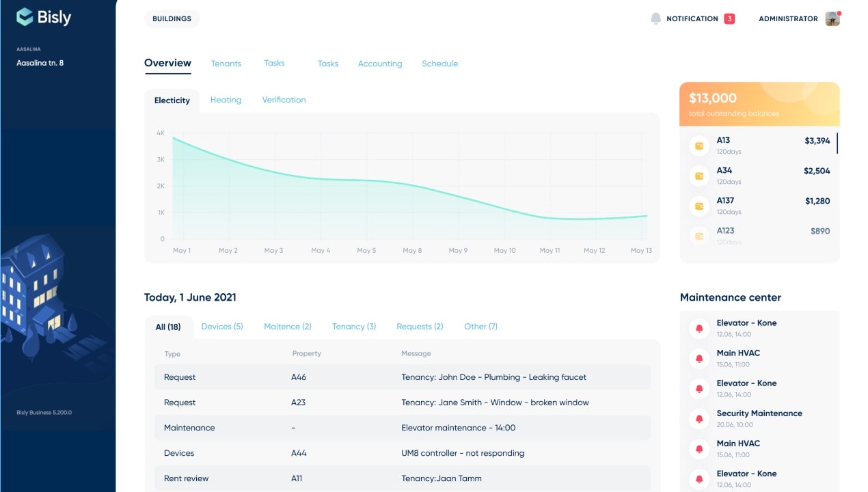Select Aasalina tn. 8 in sidebar

tap(40, 63)
